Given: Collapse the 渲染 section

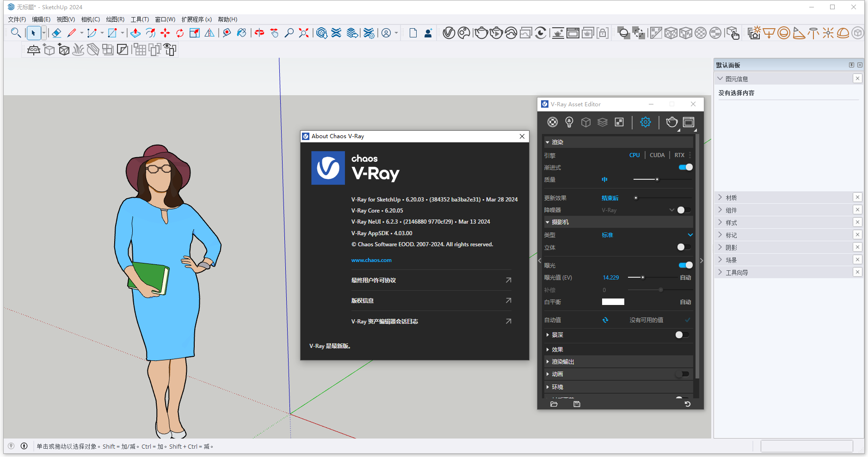Looking at the screenshot, I should pyautogui.click(x=618, y=142).
